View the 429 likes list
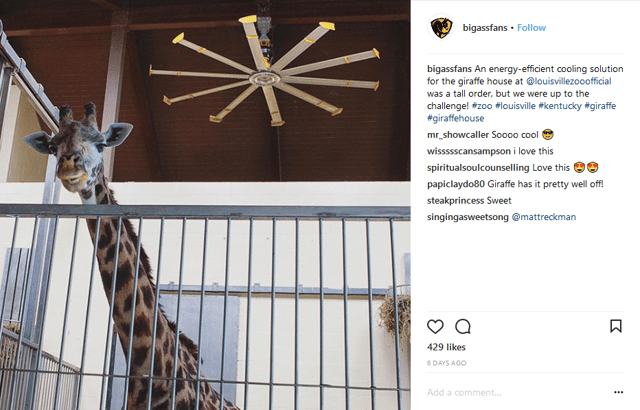 click(x=446, y=347)
